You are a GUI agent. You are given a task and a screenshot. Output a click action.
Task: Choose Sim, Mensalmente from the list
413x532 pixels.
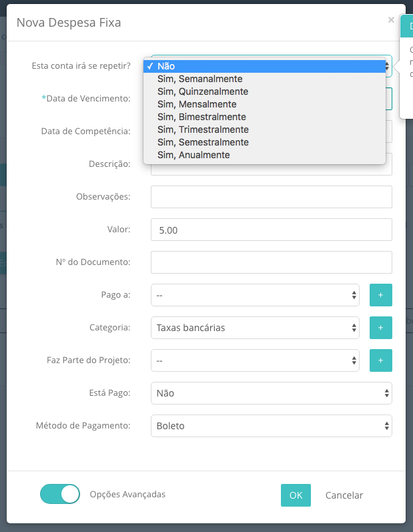point(264,104)
